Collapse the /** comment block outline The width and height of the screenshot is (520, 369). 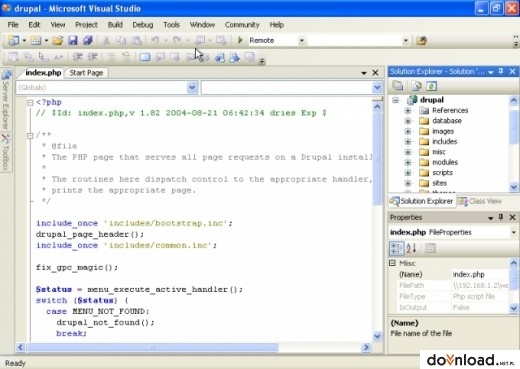30,135
